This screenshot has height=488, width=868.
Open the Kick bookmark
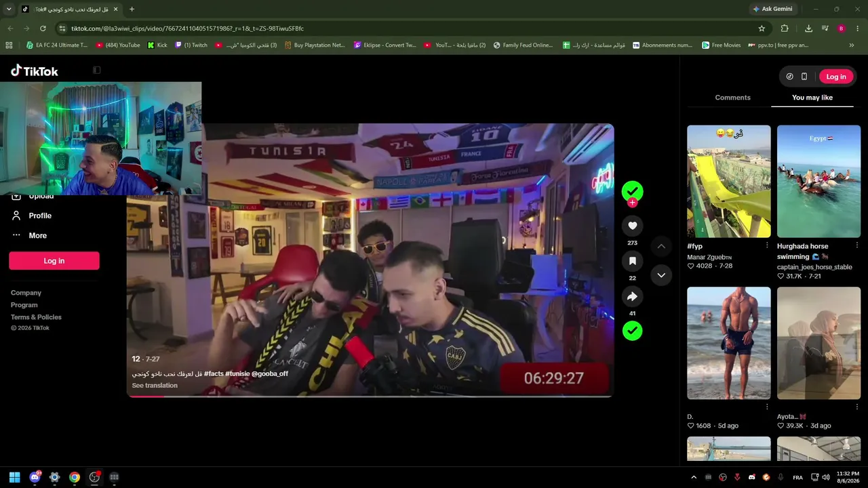coord(157,45)
